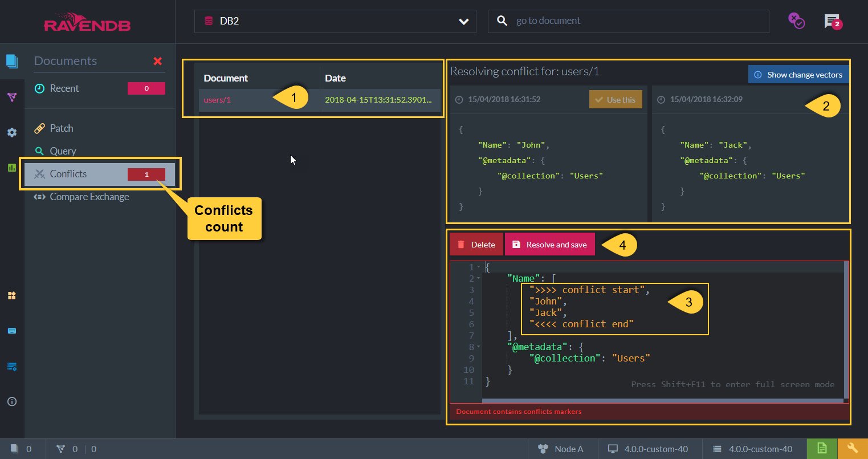The image size is (868, 459).
Task: Open the Databases icon in left sidebar
Action: 12,295
